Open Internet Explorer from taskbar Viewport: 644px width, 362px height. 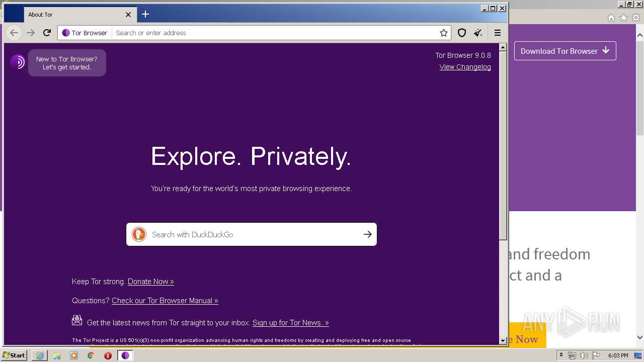pos(40,355)
